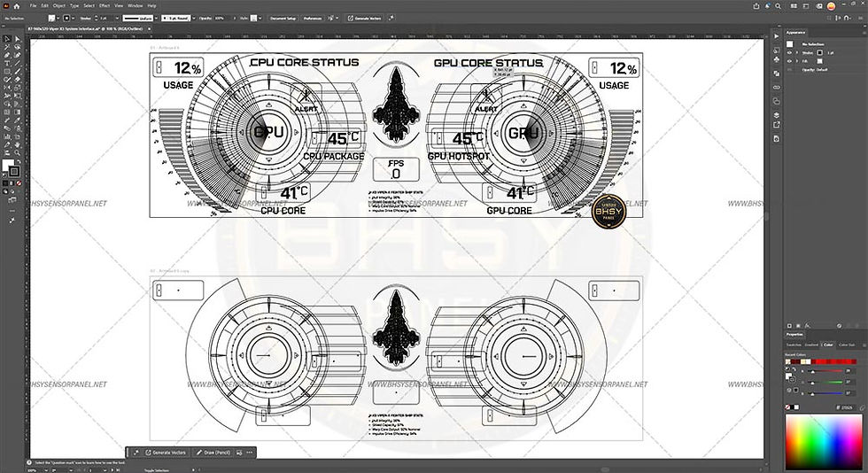The width and height of the screenshot is (868, 473).
Task: Activate the Stroke box in toolbar
Action: point(14,171)
